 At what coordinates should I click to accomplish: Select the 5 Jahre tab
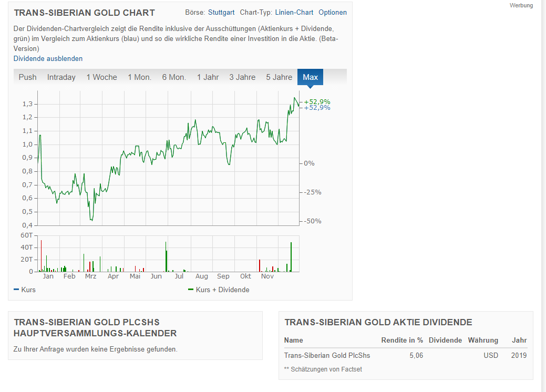(x=279, y=77)
